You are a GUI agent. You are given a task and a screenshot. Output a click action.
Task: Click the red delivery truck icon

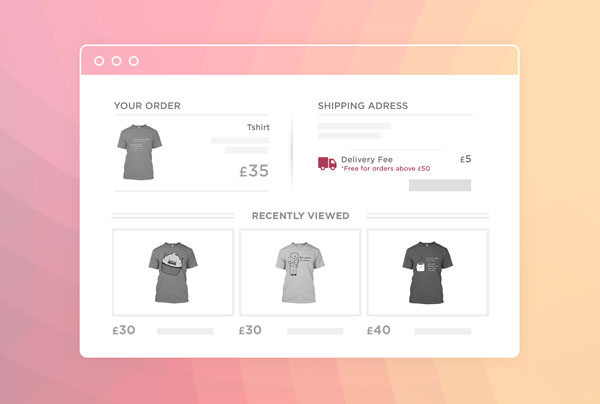pyautogui.click(x=327, y=163)
